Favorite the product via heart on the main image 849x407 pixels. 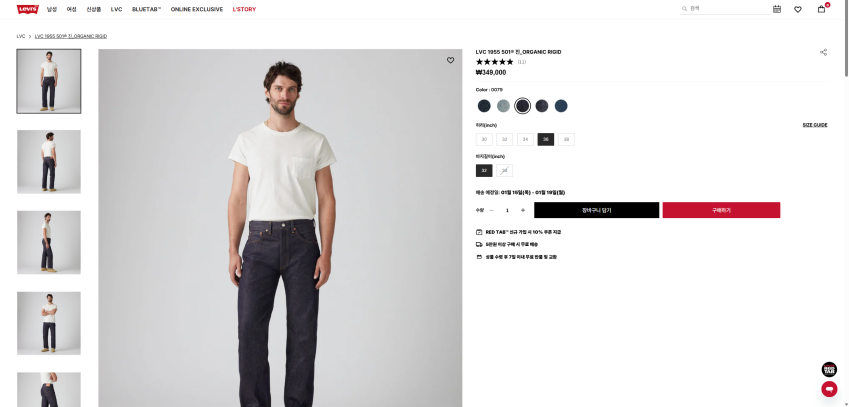(x=450, y=60)
